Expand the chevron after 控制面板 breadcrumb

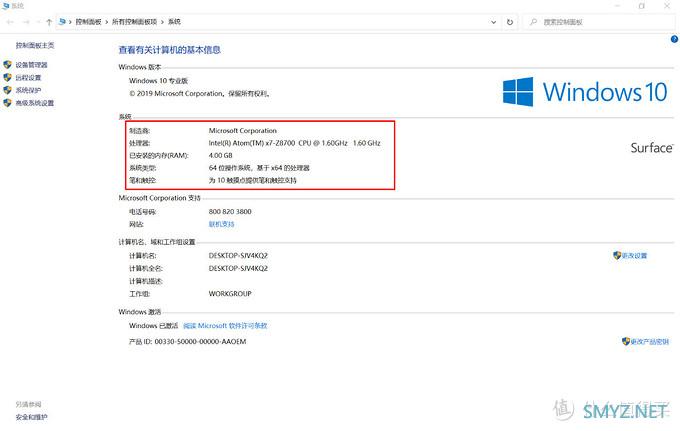(107, 22)
